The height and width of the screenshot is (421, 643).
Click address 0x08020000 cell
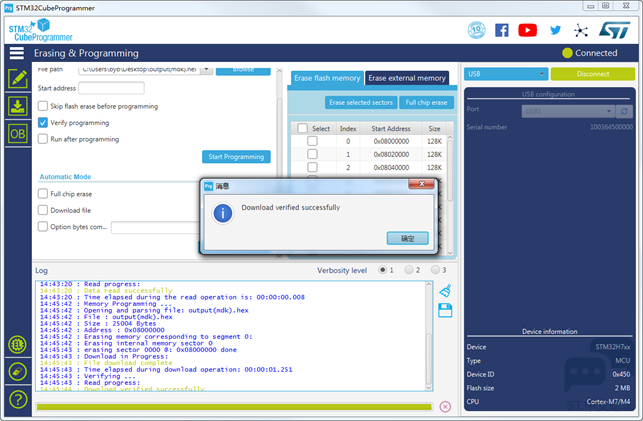pyautogui.click(x=391, y=155)
